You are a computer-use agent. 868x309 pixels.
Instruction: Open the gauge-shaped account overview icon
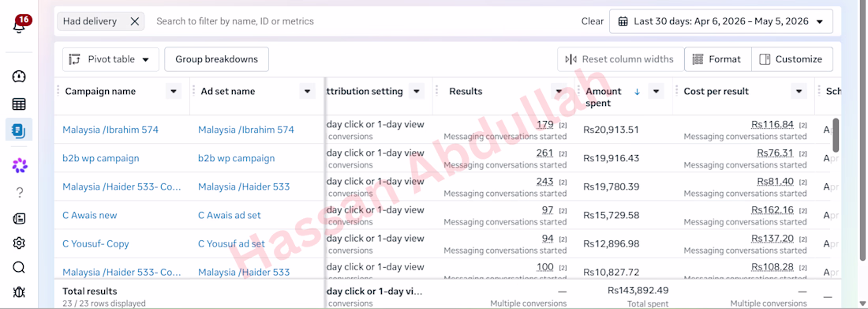tap(19, 77)
